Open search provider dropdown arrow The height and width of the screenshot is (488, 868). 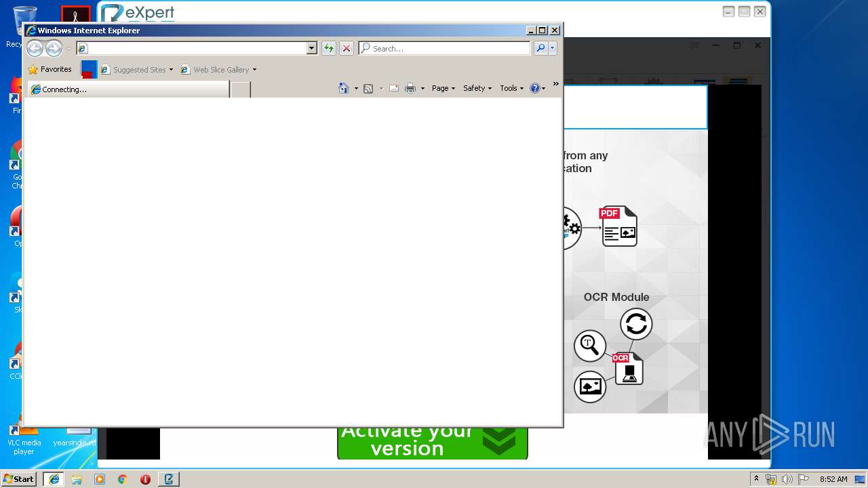553,48
